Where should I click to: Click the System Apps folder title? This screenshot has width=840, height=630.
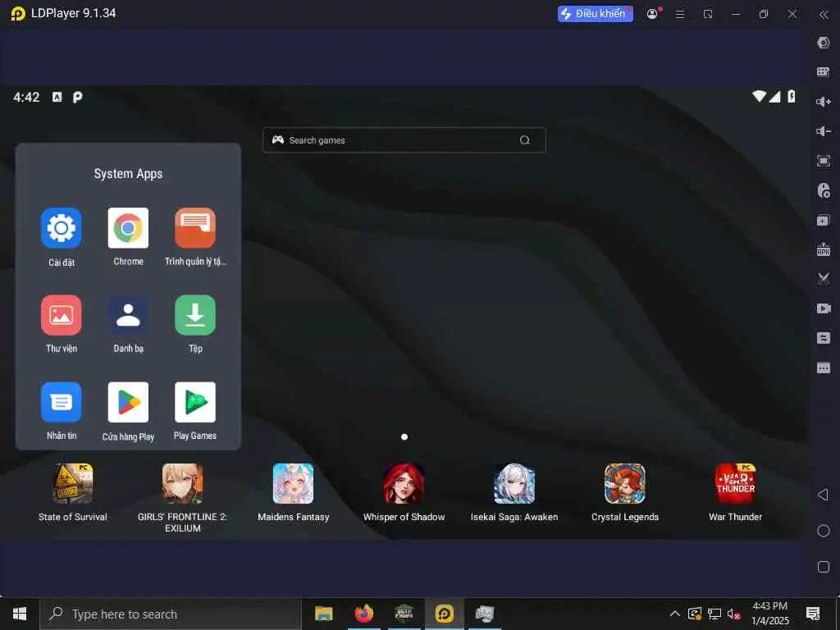[128, 174]
